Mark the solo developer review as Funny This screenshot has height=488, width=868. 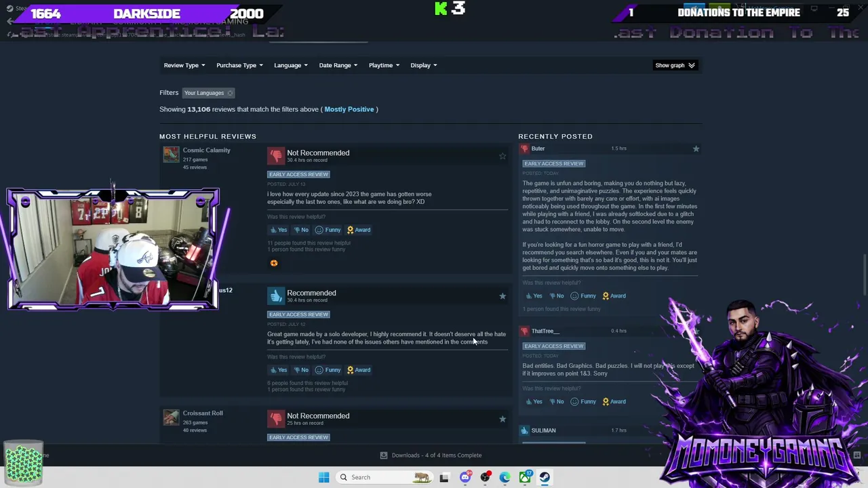[328, 370]
